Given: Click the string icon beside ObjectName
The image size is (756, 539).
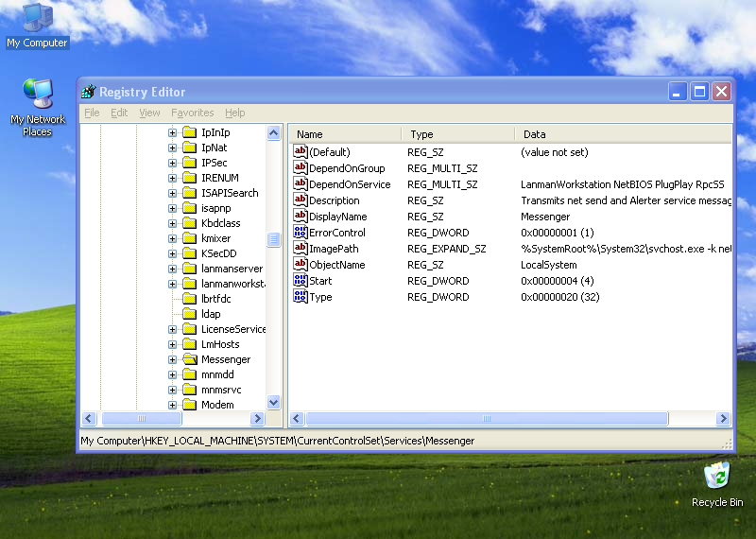Looking at the screenshot, I should pos(300,265).
